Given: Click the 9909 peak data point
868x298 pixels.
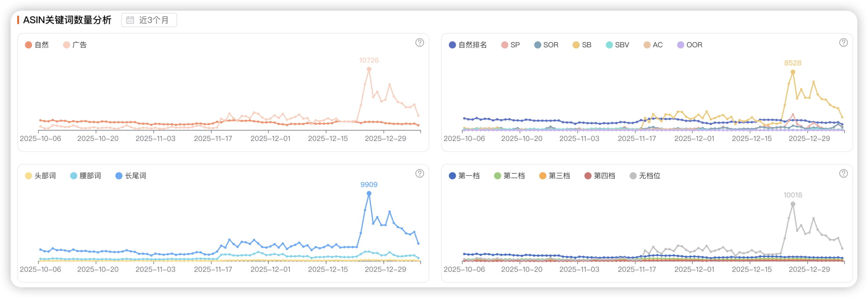Looking at the screenshot, I should coord(369,193).
